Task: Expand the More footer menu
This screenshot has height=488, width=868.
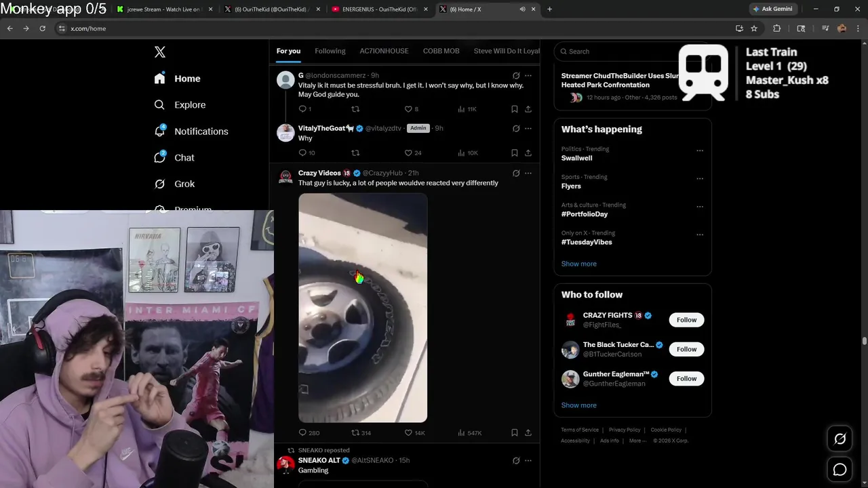Action: pyautogui.click(x=637, y=441)
